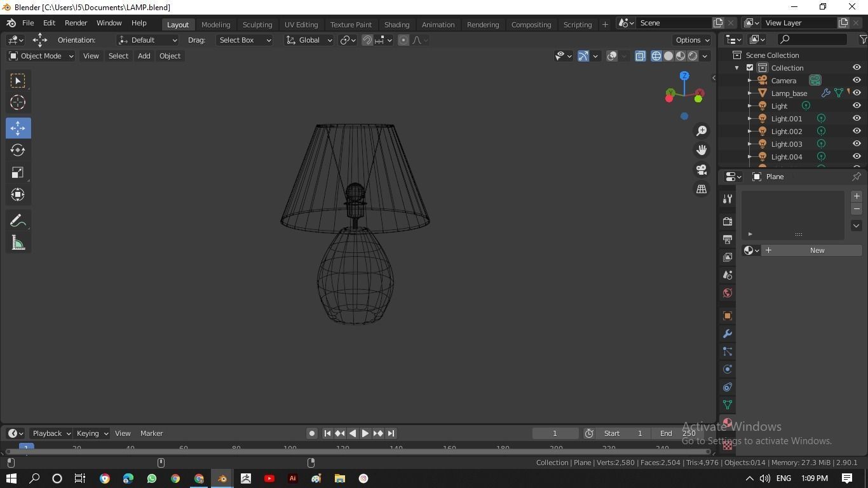
Task: Uncheck the Collection exclude checkbox
Action: 750,68
